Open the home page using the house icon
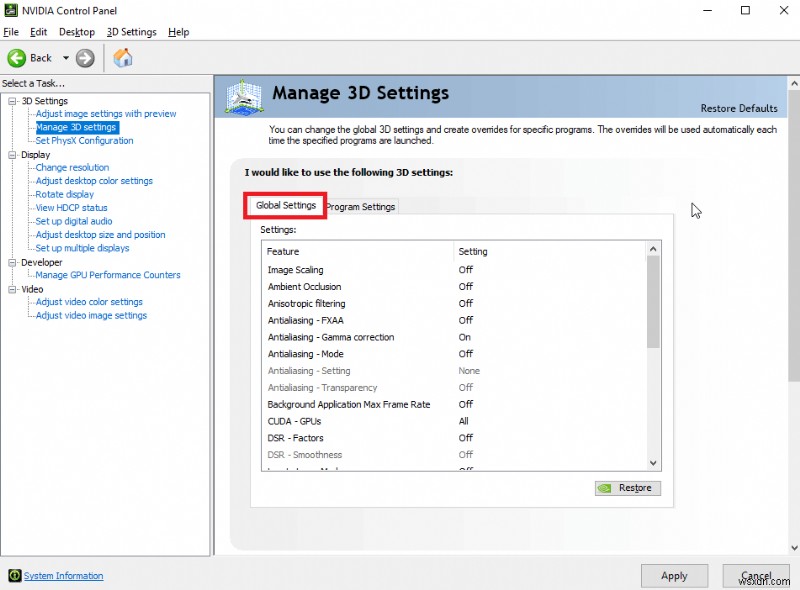800x590 pixels. coord(123,58)
